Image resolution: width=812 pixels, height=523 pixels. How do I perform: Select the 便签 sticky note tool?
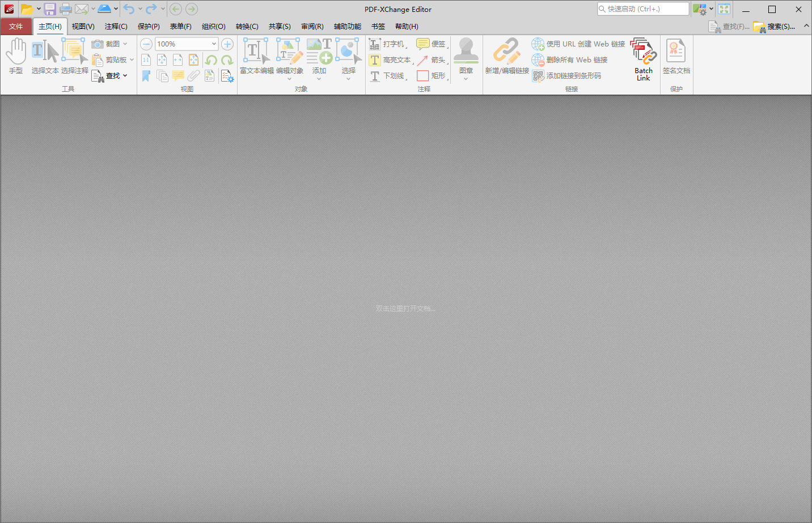pos(433,44)
